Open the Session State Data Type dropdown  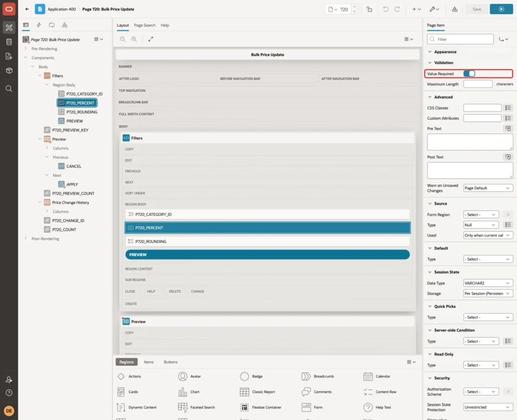click(488, 283)
